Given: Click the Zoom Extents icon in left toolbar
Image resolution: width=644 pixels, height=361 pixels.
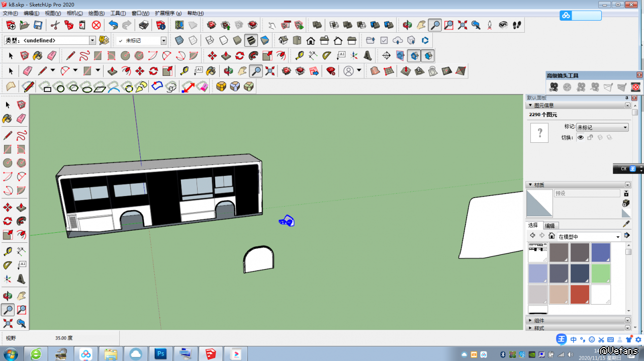Looking at the screenshot, I should [x=8, y=323].
